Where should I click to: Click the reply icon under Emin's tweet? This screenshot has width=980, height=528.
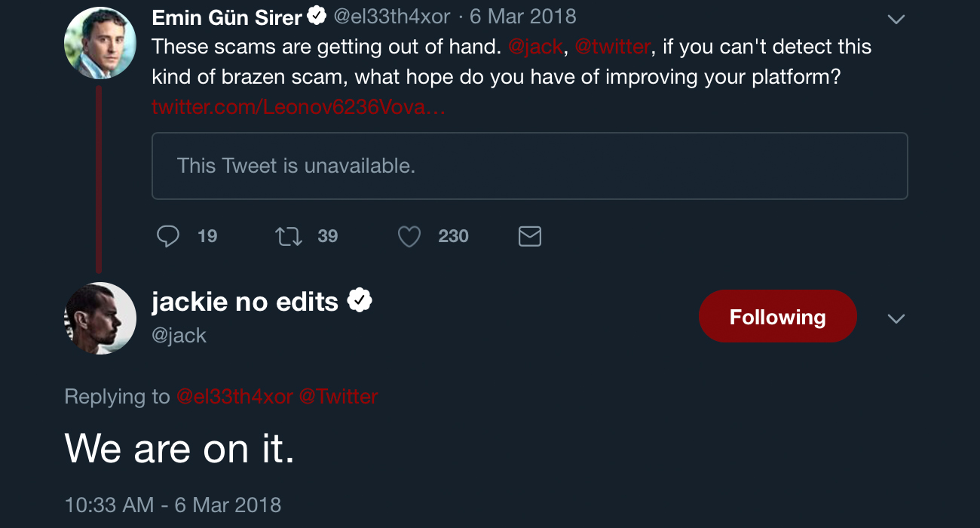168,237
